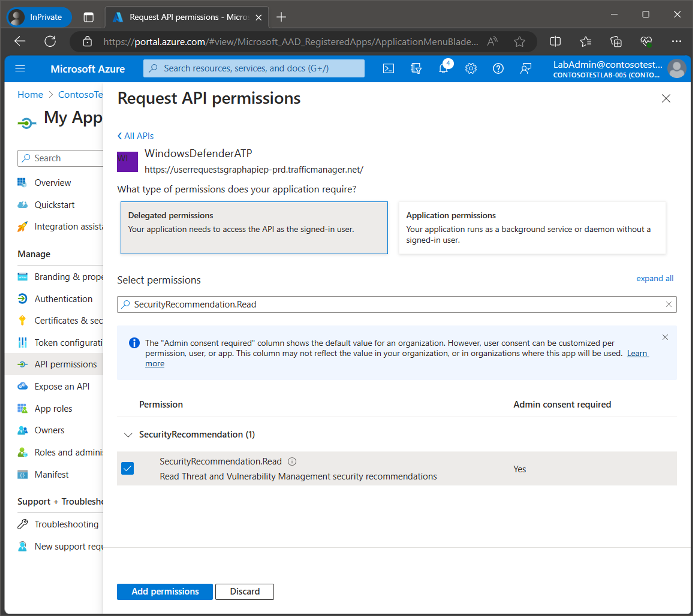Image resolution: width=693 pixels, height=616 pixels.
Task: Open Azure portal hamburger menu
Action: (x=20, y=69)
